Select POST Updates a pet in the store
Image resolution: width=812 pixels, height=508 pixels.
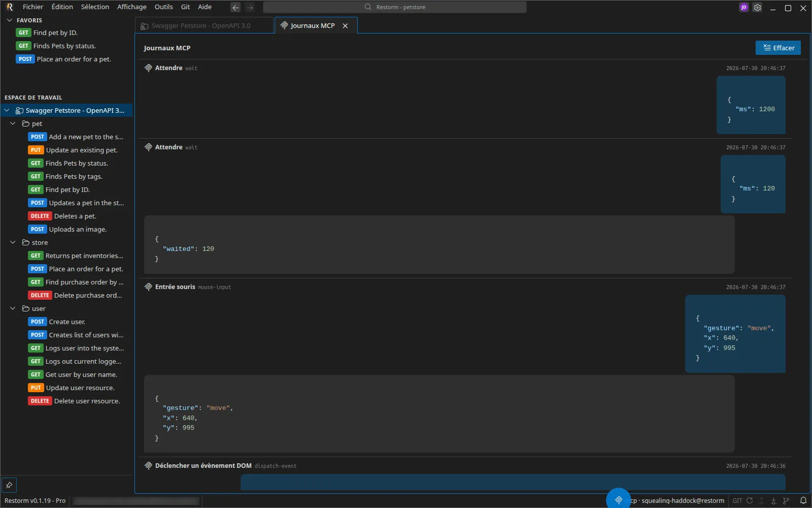[x=66, y=203]
